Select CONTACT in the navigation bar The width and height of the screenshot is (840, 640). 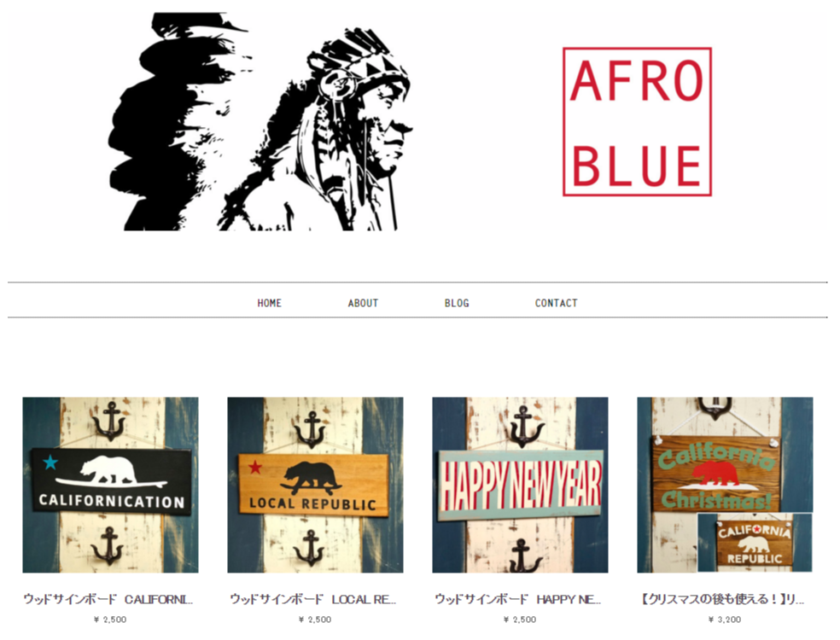[x=556, y=303]
